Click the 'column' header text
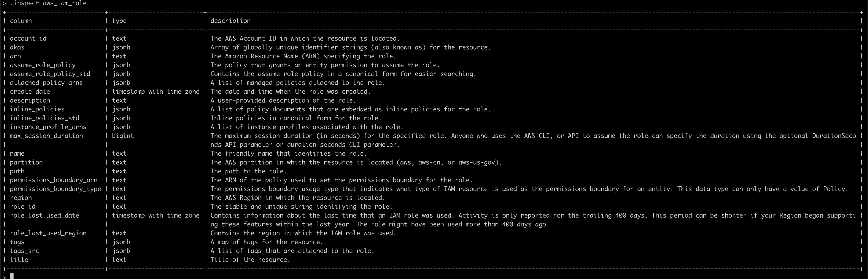This screenshot has height=279, width=868. click(x=21, y=21)
